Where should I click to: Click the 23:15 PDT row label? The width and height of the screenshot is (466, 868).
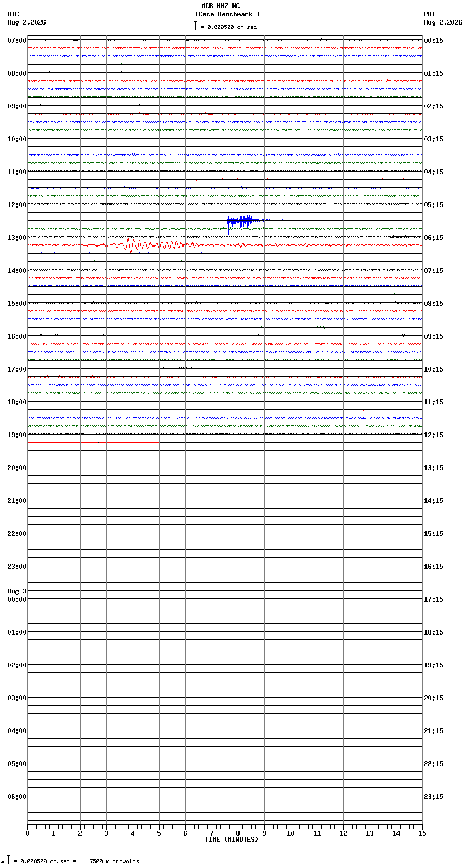click(x=434, y=797)
